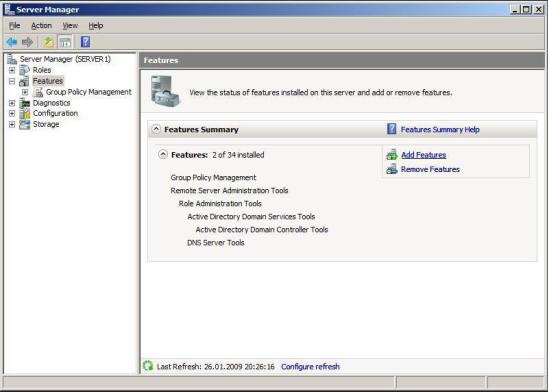Close the Server Manager window
The width and height of the screenshot is (548, 392).
(538, 9)
